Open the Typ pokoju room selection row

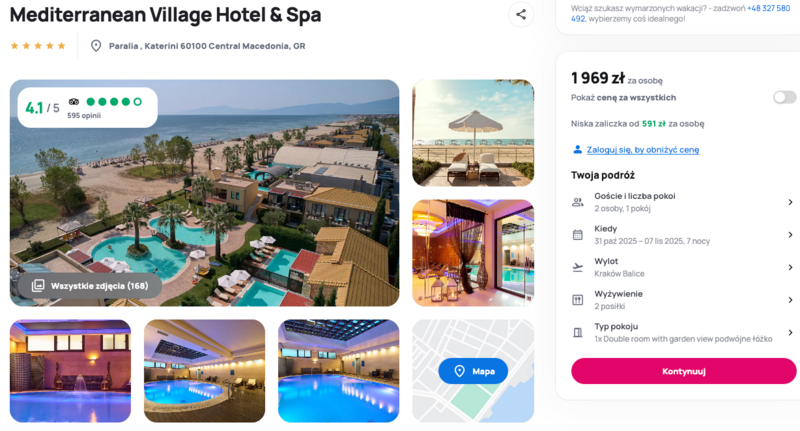pyautogui.click(x=683, y=333)
